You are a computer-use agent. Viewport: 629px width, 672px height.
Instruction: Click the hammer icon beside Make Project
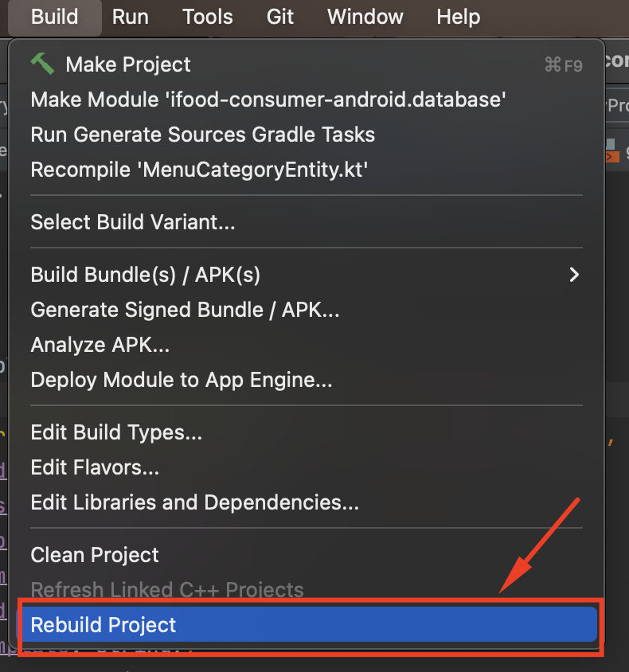[x=42, y=64]
